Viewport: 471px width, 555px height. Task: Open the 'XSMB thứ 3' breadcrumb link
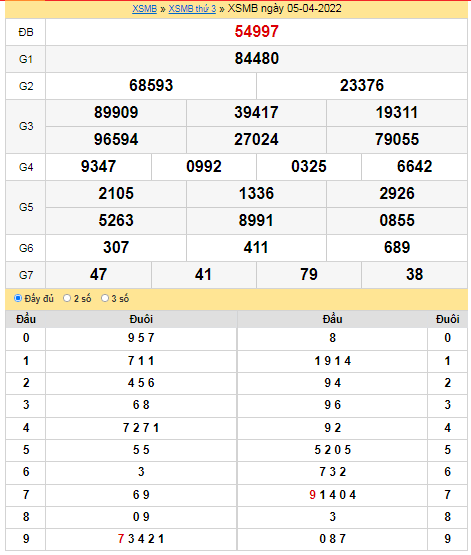click(x=192, y=8)
